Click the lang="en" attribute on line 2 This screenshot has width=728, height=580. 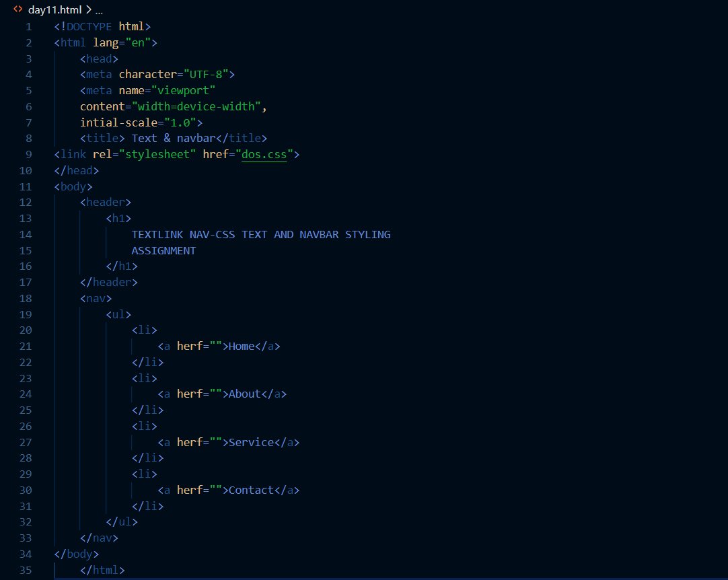pos(122,42)
